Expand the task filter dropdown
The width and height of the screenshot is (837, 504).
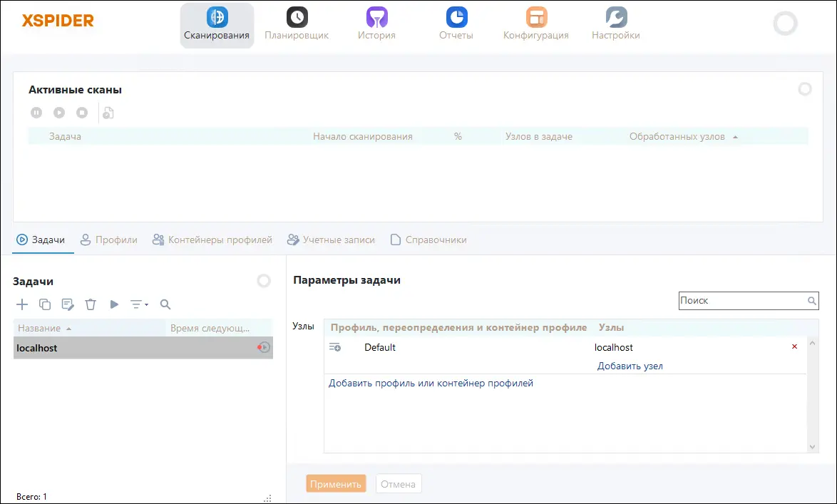139,304
